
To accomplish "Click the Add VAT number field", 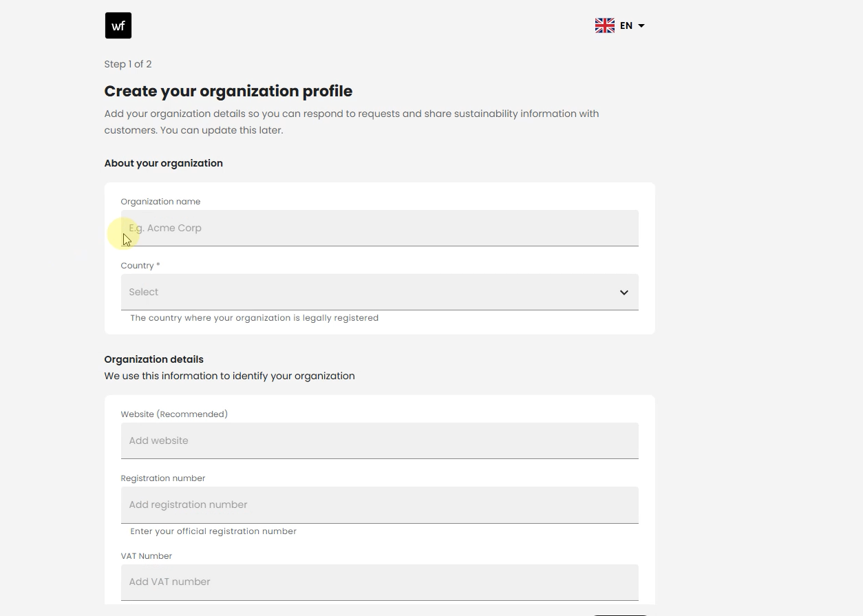I will (x=380, y=582).
